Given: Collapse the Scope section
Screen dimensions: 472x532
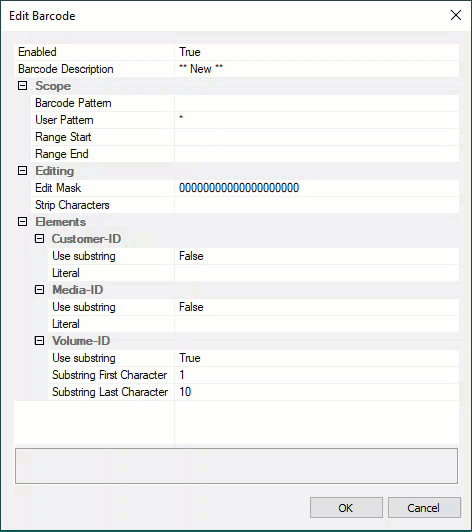Looking at the screenshot, I should pos(22,86).
